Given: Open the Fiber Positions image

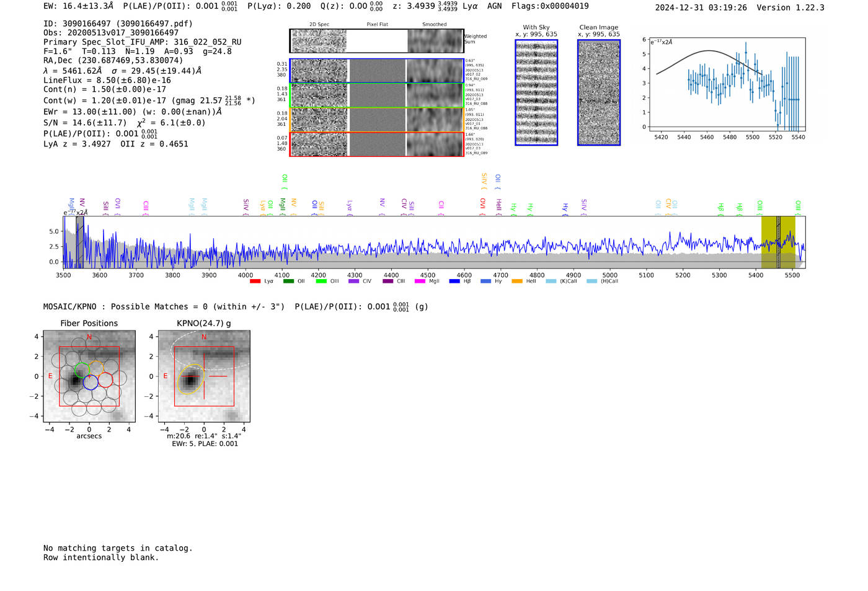Looking at the screenshot, I should (89, 376).
